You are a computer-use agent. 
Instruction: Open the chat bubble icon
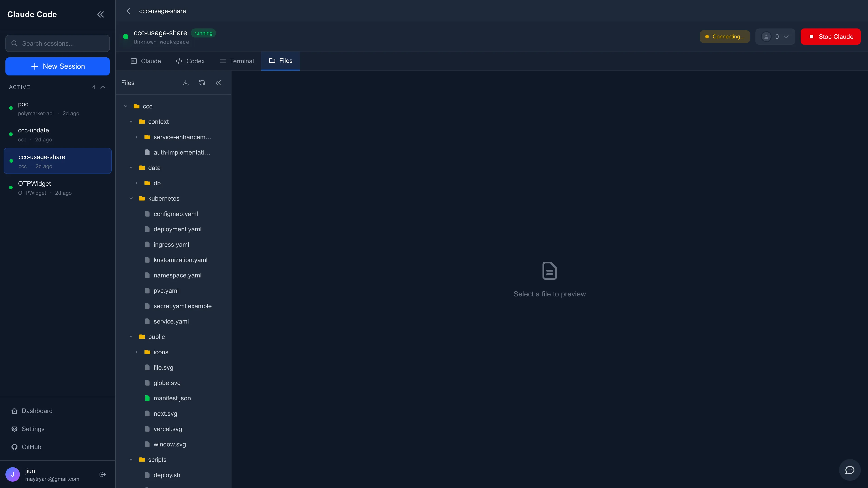tap(849, 470)
